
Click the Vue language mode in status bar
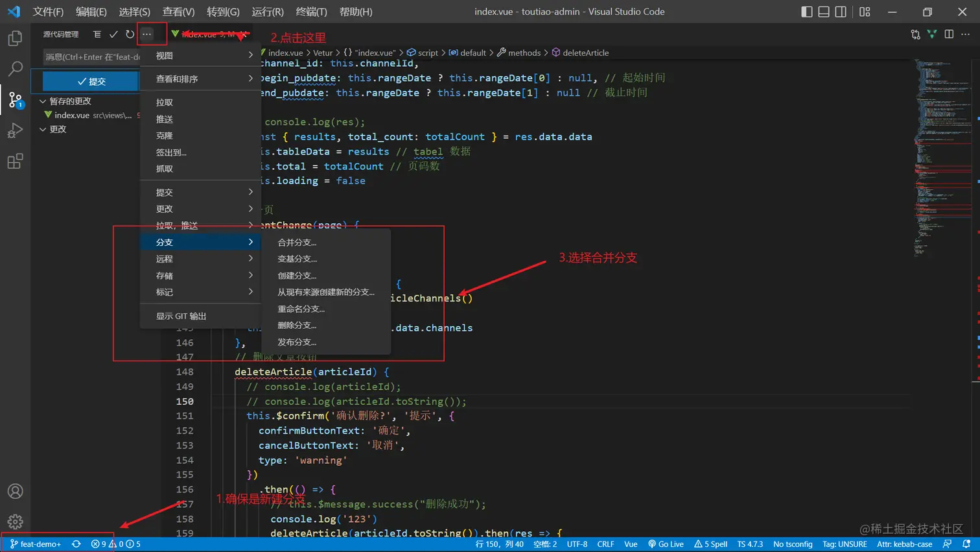631,544
